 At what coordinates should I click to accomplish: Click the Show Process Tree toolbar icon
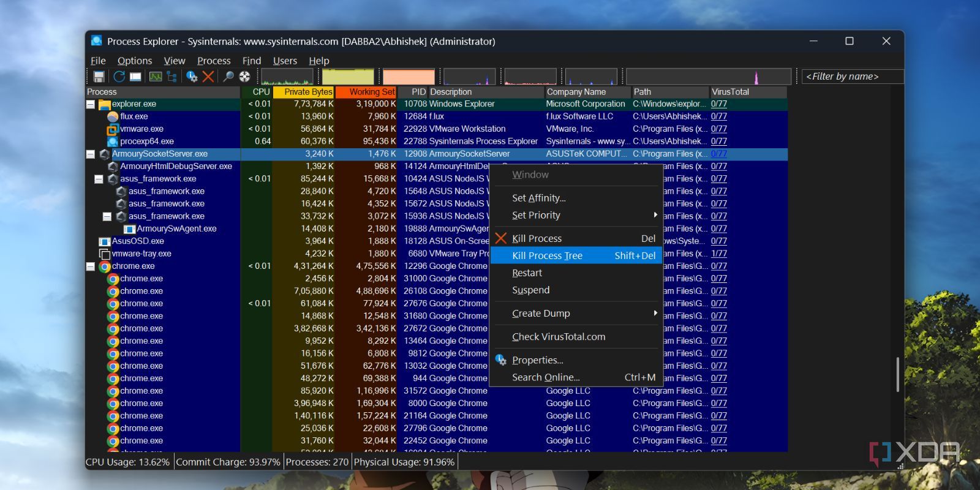[x=171, y=77]
